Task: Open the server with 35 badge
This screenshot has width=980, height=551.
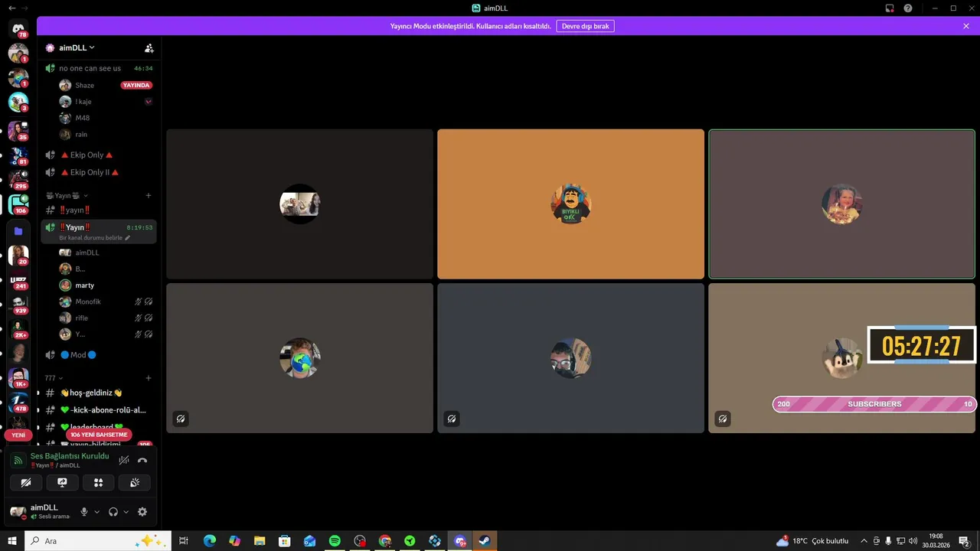Action: point(18,130)
